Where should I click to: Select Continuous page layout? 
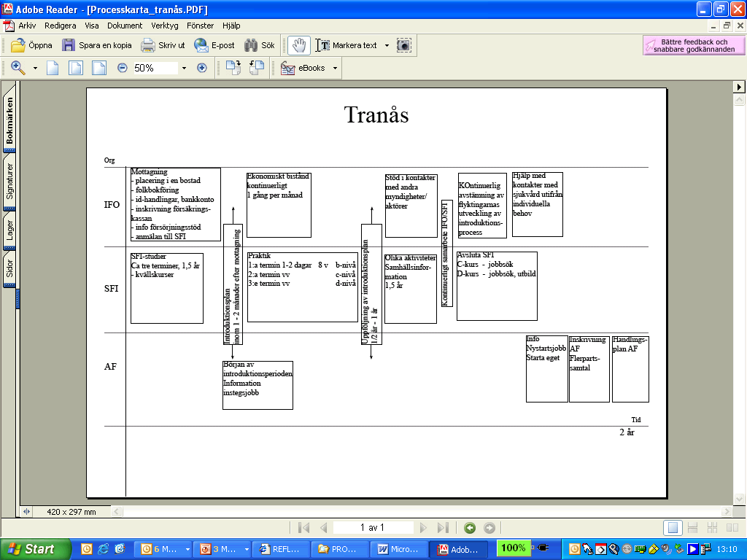tap(693, 528)
